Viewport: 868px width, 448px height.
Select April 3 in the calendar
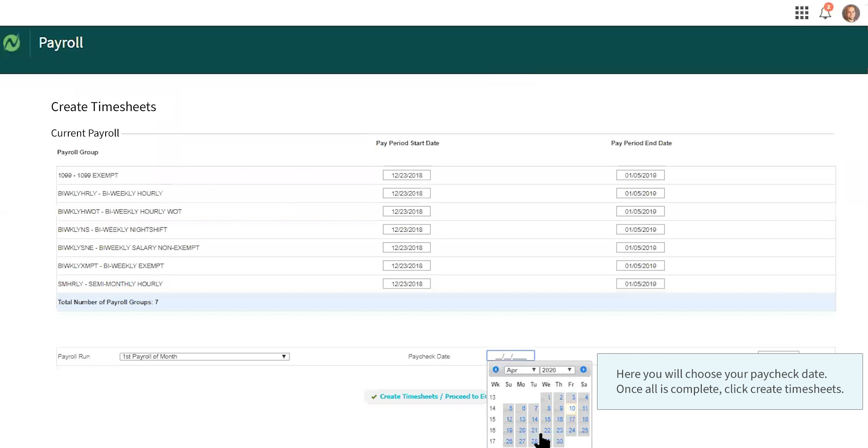coord(572,397)
